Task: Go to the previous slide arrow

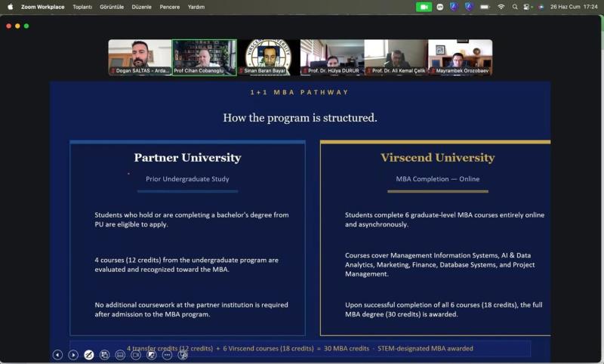Action: (57, 355)
